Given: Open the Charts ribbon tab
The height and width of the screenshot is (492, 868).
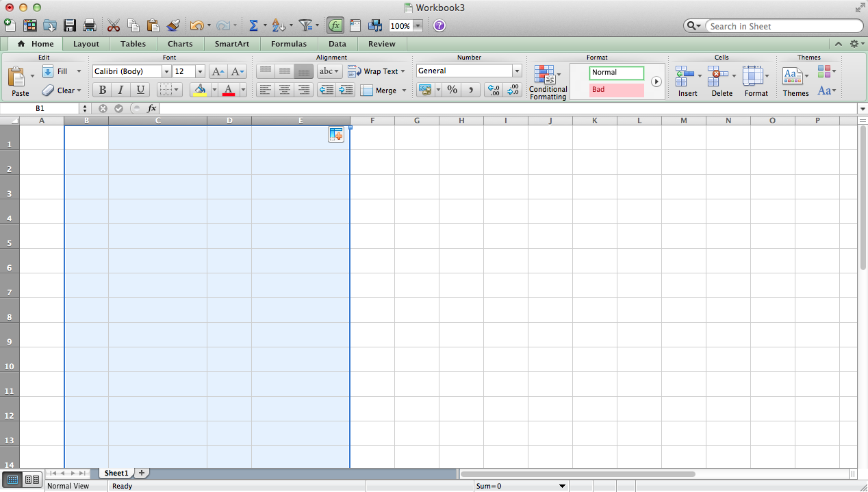Looking at the screenshot, I should click(x=180, y=44).
